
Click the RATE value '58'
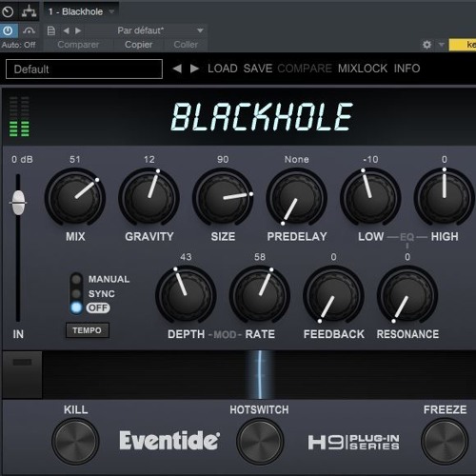pos(260,257)
